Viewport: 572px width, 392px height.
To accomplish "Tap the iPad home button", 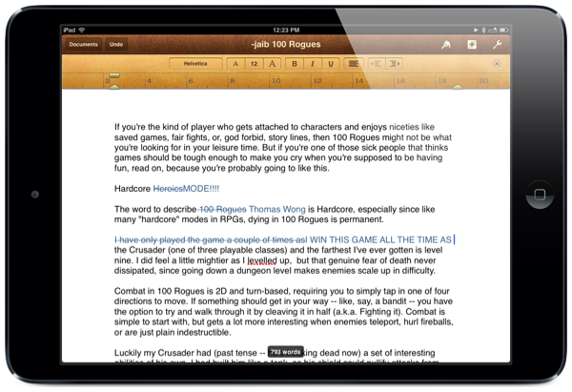I will [540, 195].
